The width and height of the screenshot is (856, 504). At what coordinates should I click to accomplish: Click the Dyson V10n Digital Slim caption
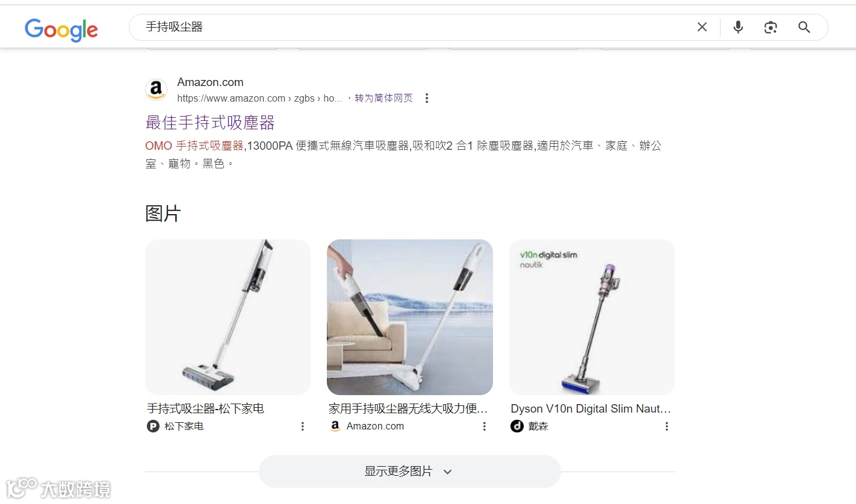[x=591, y=409]
